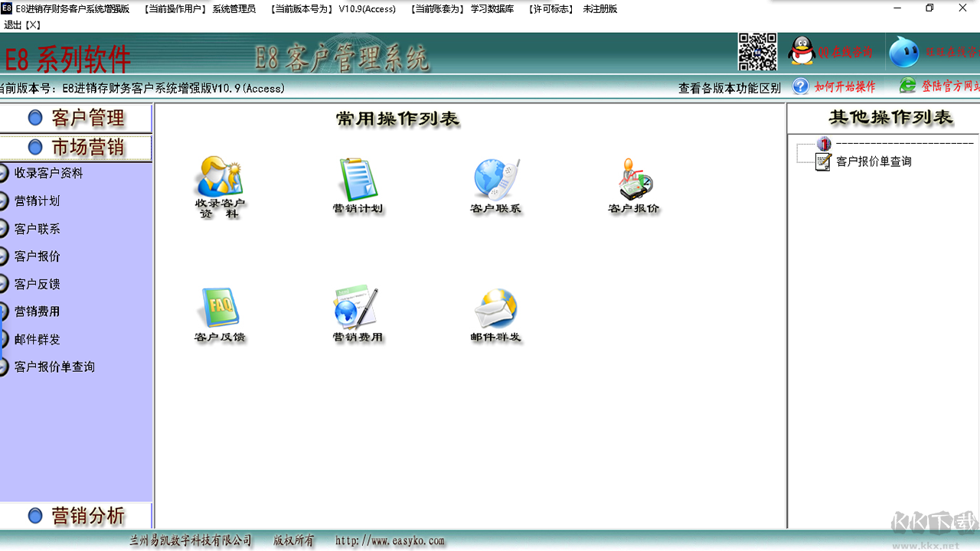Select the 市场营销 sidebar section
Screen dimensions: 980x551
76,147
